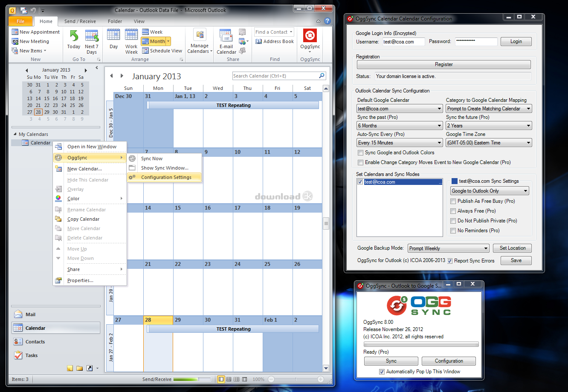Open the Manage Calendars icon
This screenshot has height=392, width=568.
(200, 35)
